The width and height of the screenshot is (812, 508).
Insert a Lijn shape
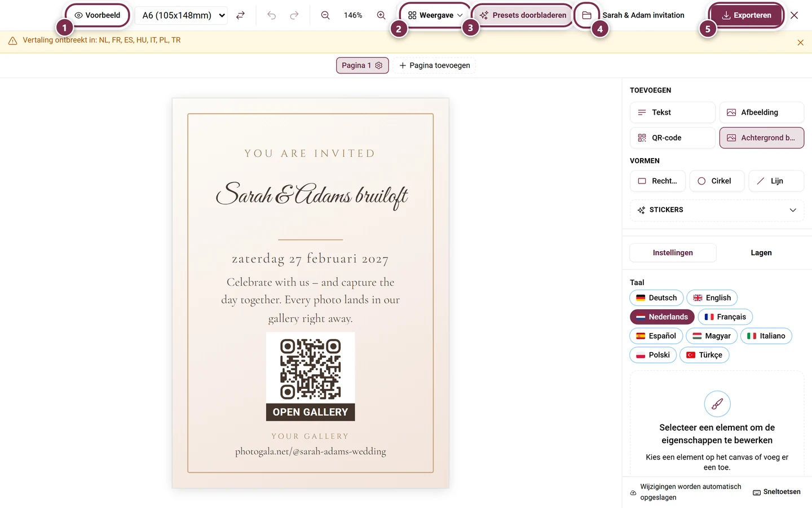(776, 181)
